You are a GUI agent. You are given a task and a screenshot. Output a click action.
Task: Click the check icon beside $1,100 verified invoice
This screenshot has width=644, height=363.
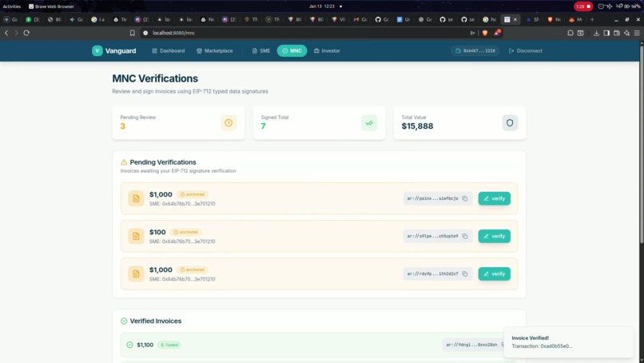129,345
